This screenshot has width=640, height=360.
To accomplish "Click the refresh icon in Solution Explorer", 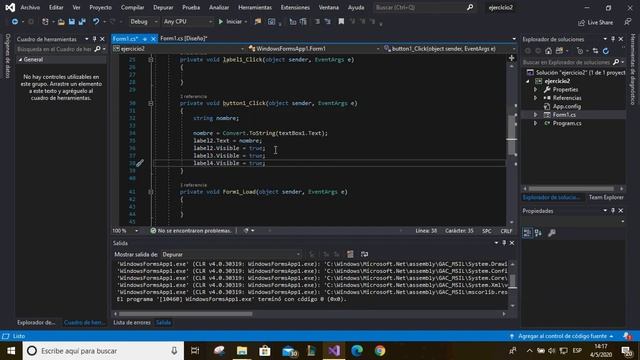I will [606, 51].
